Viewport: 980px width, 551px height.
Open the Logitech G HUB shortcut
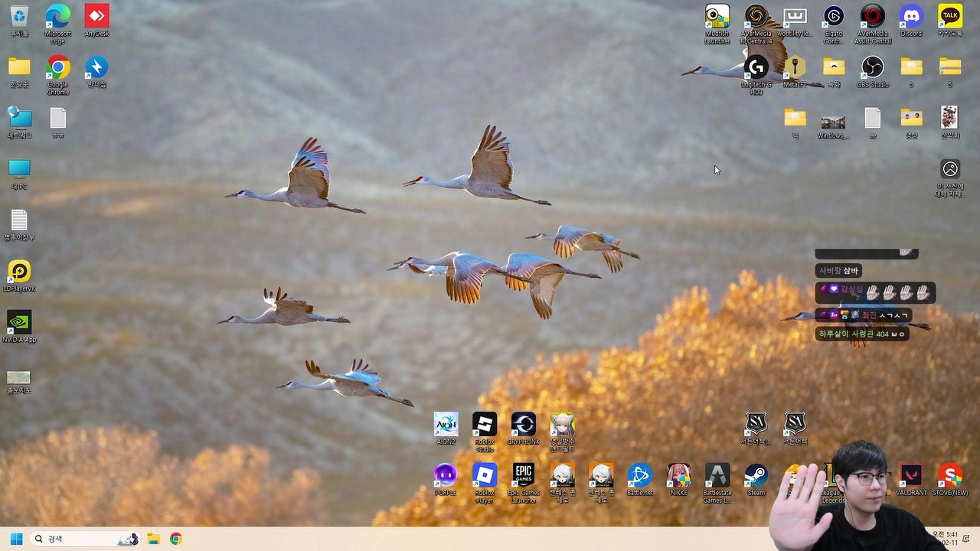[756, 68]
